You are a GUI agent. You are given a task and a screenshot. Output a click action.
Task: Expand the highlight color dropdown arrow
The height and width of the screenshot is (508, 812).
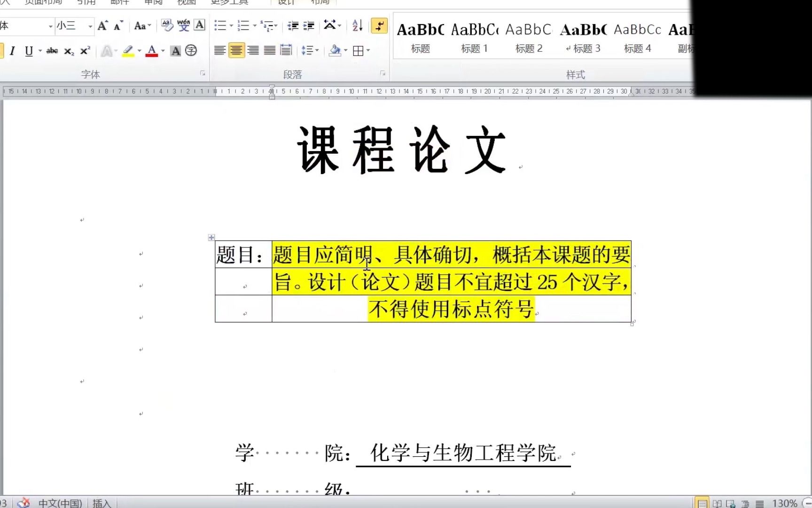[140, 51]
